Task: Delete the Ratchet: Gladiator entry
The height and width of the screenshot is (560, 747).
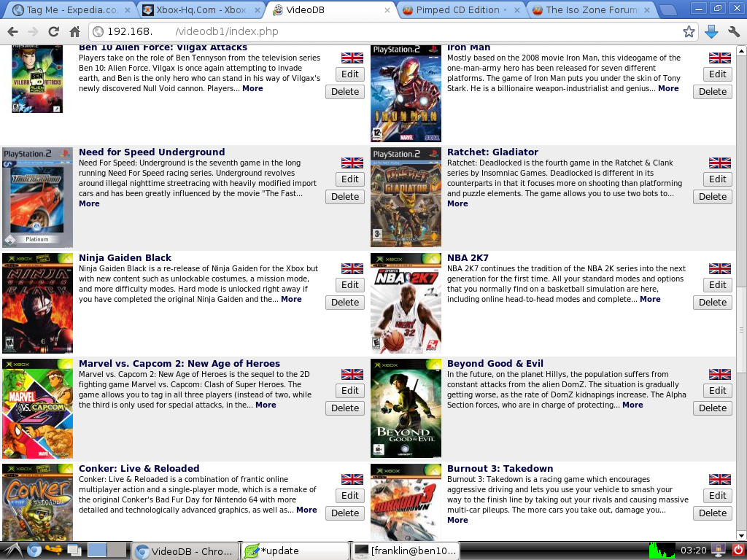Action: 713,197
